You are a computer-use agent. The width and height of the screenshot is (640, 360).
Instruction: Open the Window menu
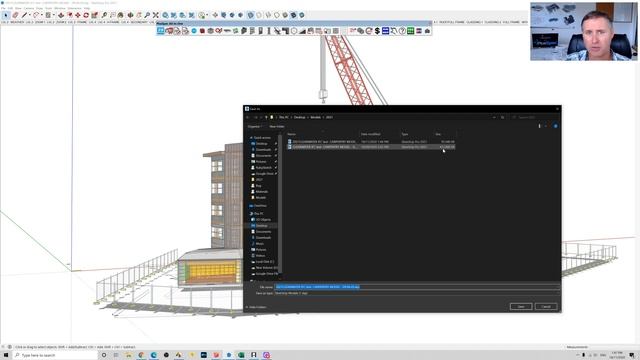60,8
